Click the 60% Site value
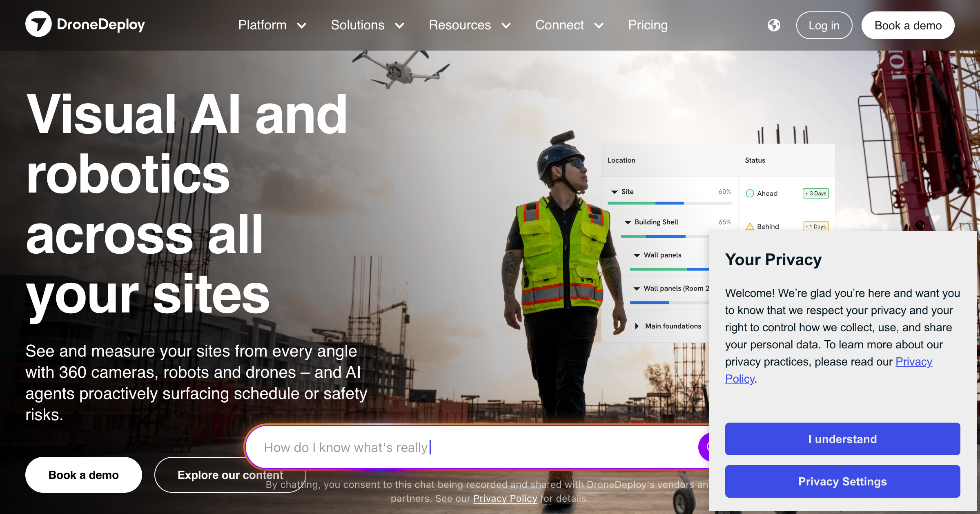Screen dimensions: 980x514 (x=725, y=192)
